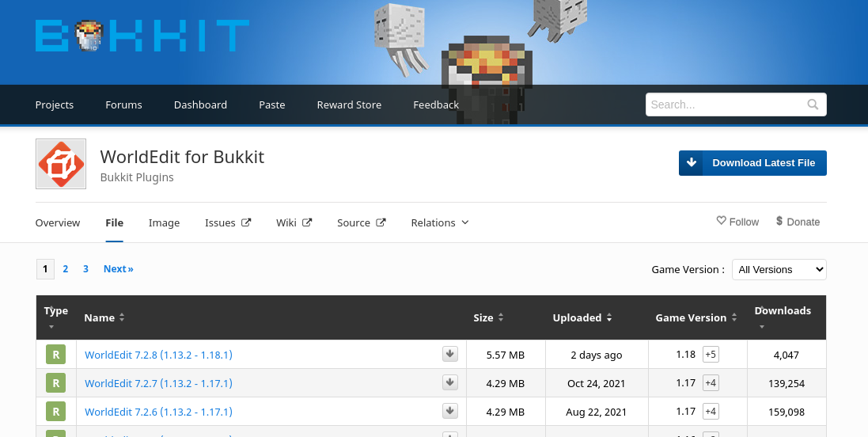
Task: Click download icon for WorldEdit 7.2.7
Action: pyautogui.click(x=450, y=382)
